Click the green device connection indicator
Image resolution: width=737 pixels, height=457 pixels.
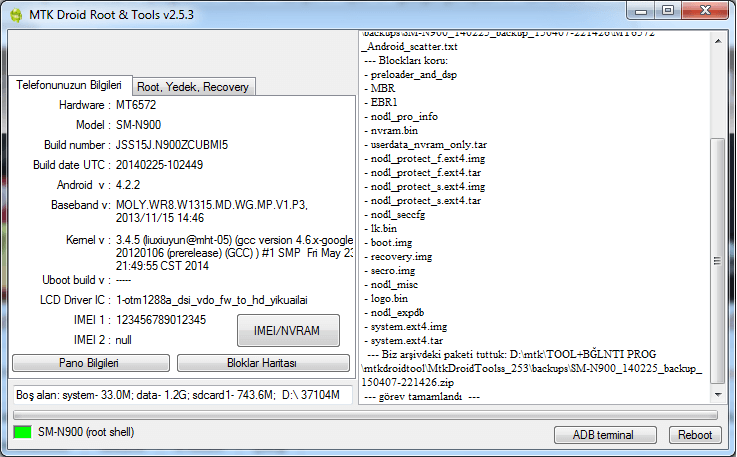point(23,433)
